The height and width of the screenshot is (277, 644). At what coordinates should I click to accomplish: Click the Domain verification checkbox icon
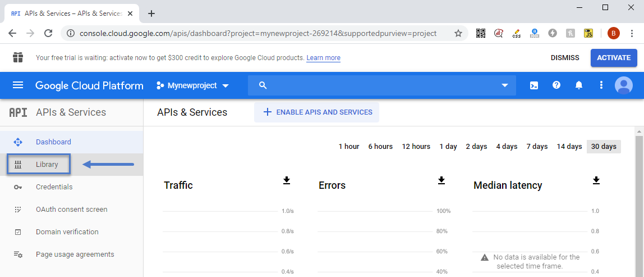18,232
